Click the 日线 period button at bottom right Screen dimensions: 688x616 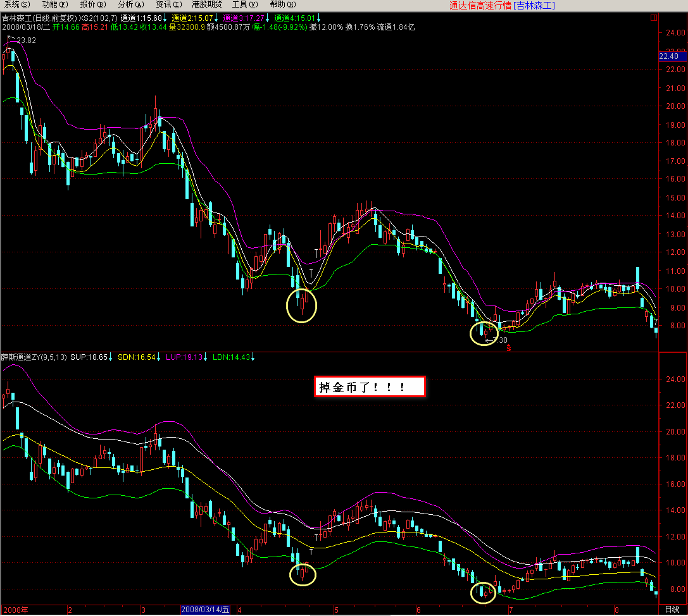(x=672, y=610)
